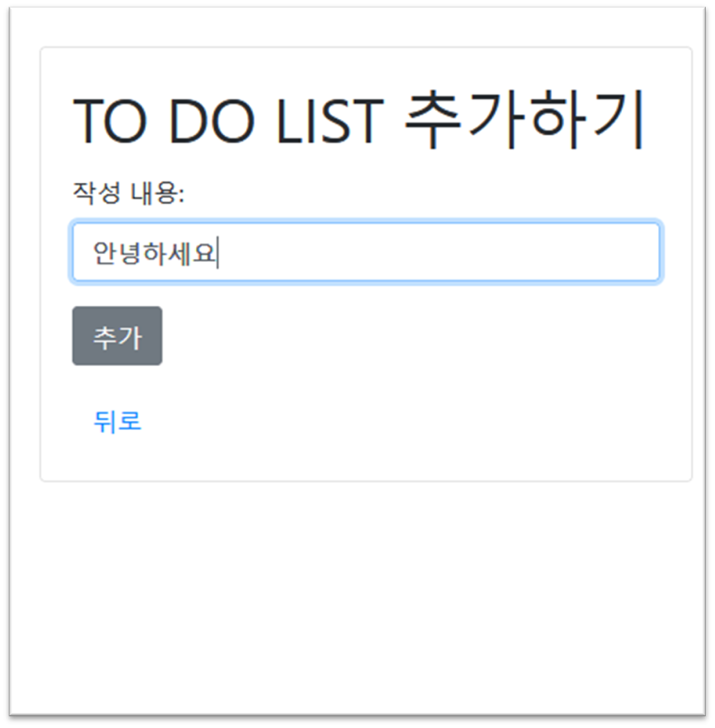Click the 안녕 characters in the text field
Viewport: 715px width, 728px height.
coord(117,253)
